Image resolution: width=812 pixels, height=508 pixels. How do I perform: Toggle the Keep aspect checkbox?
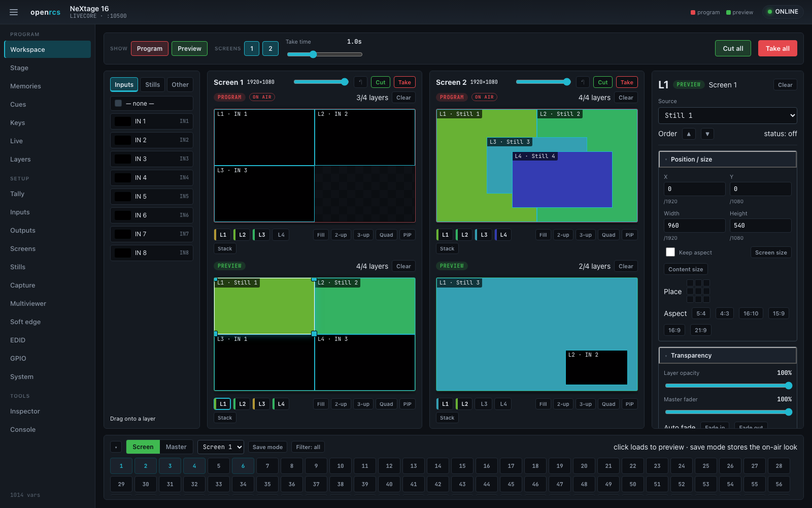click(x=670, y=252)
